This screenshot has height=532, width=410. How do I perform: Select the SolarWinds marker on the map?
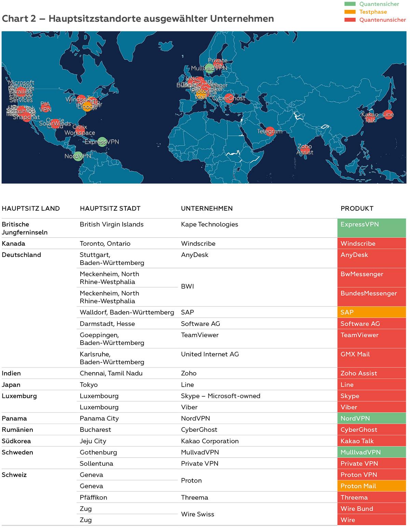point(55,123)
